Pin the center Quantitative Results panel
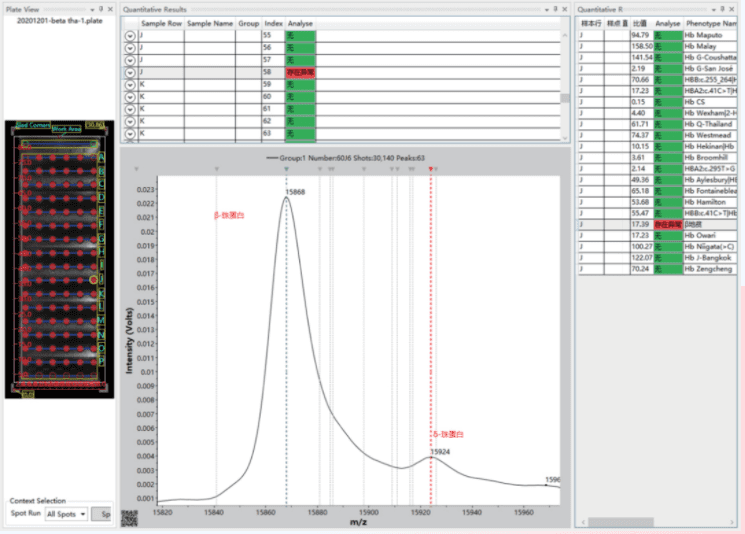745x534 pixels. tap(555, 9)
